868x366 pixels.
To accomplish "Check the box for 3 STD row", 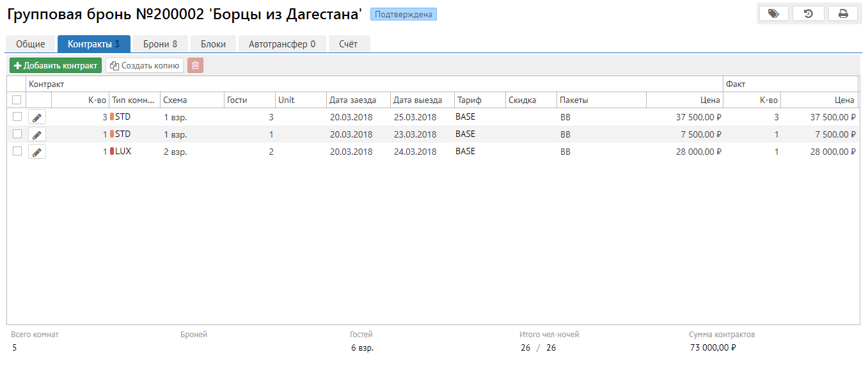I will click(x=17, y=116).
